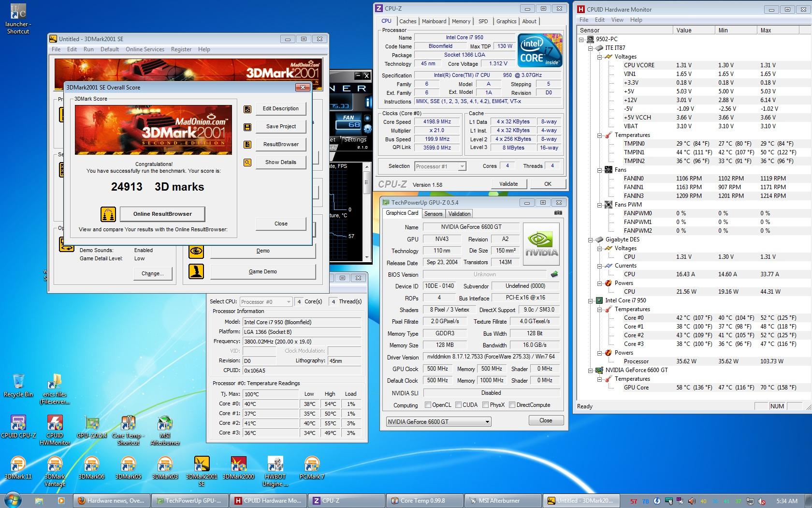Click the Online ResultBrowser headset icon
This screenshot has height=508, width=812.
pyautogui.click(x=108, y=214)
